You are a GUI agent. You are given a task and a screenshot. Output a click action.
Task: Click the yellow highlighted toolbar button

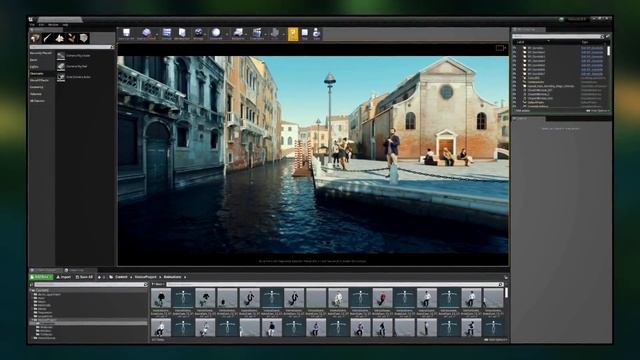tap(293, 33)
